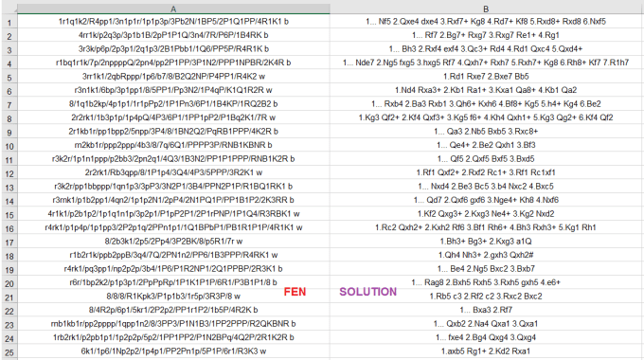Select cell A5 FEN starting 3rr1k1
Screen dimensions: 644x360
(x=173, y=77)
